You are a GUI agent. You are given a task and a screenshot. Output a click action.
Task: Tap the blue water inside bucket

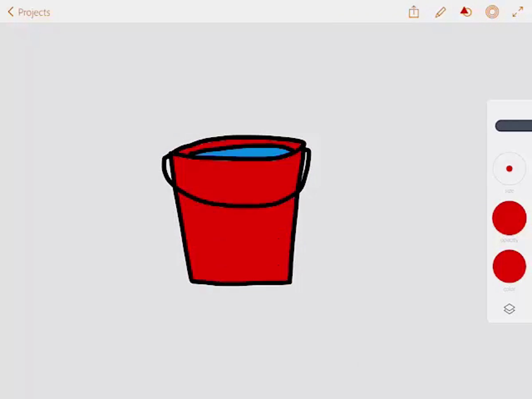click(243, 153)
